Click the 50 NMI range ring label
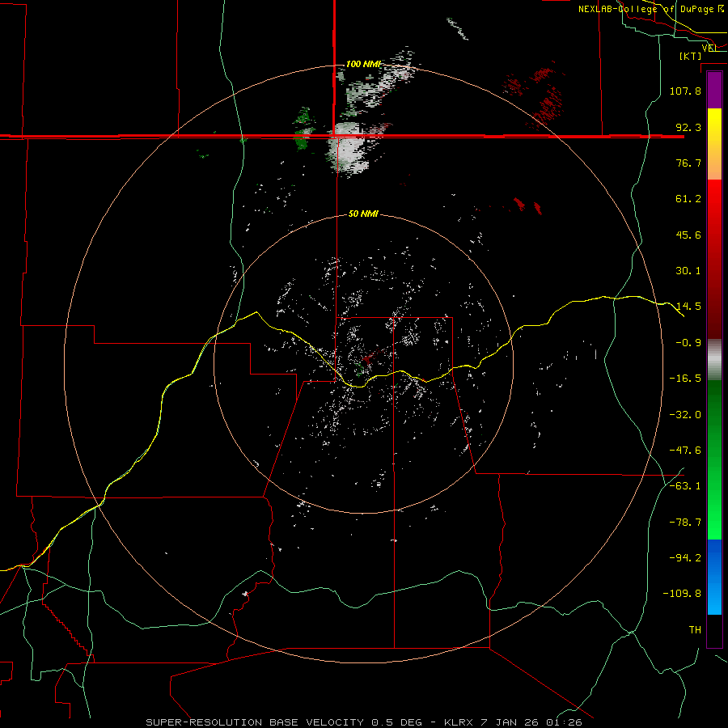 coord(363,214)
